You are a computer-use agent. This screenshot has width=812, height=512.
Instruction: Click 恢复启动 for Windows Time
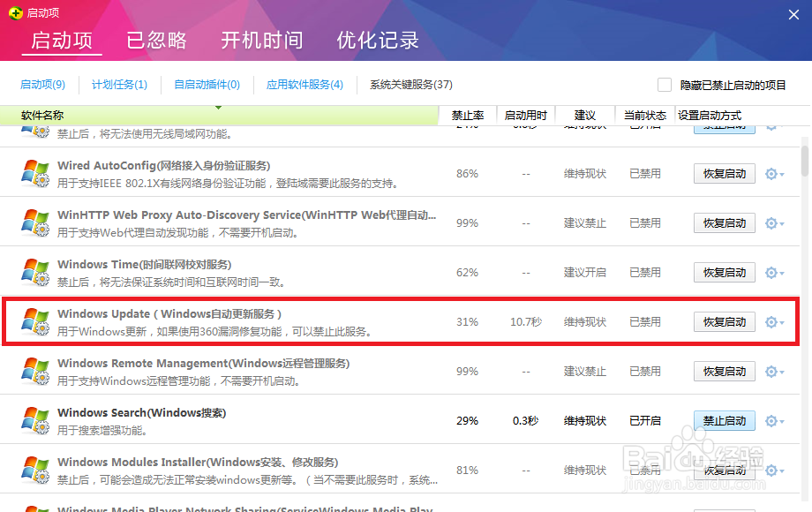725,273
